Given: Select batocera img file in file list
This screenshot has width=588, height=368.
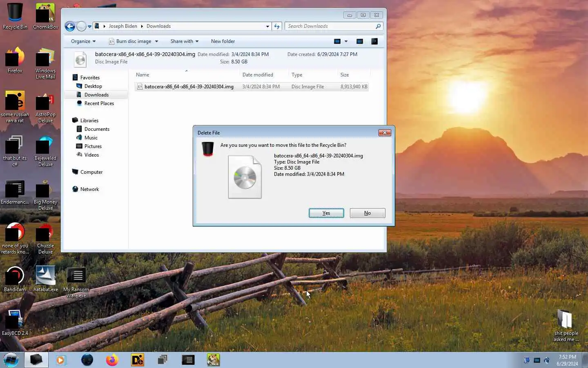Looking at the screenshot, I should pyautogui.click(x=252, y=87).
